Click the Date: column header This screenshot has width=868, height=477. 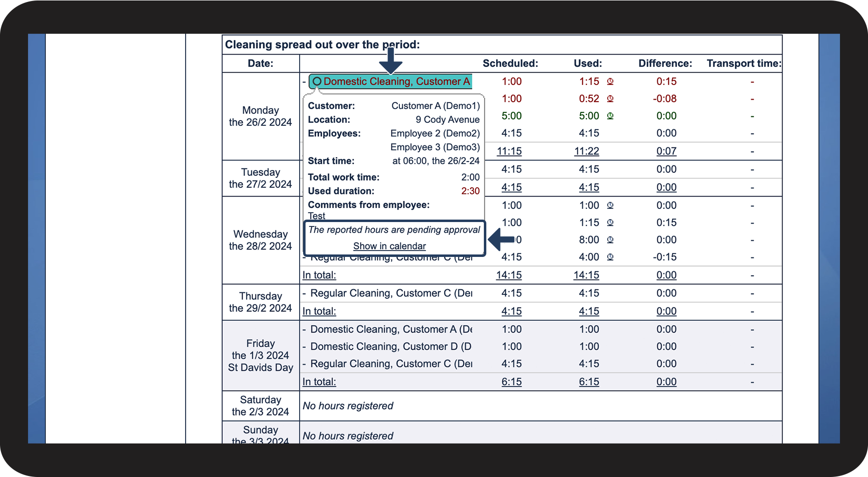pos(260,63)
